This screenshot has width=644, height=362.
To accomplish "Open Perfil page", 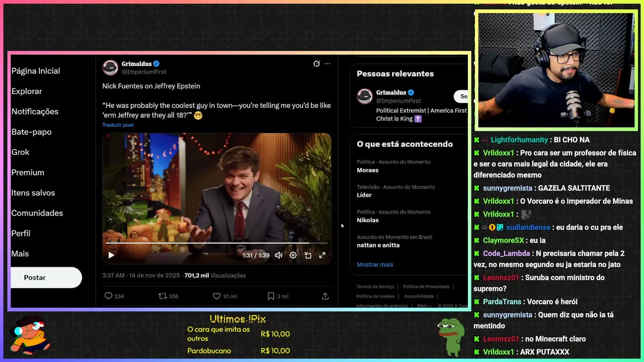I will [x=21, y=233].
